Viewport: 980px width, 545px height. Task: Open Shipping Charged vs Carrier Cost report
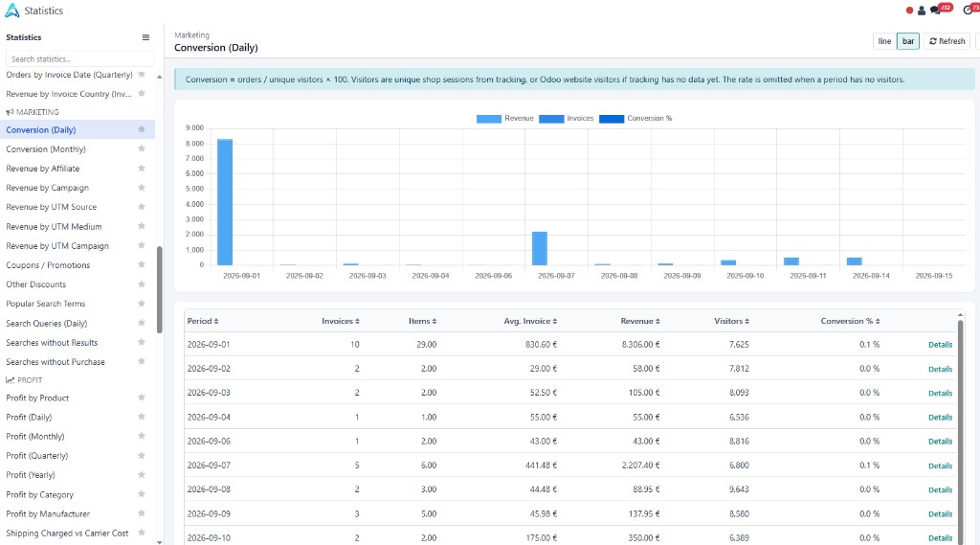tap(67, 534)
